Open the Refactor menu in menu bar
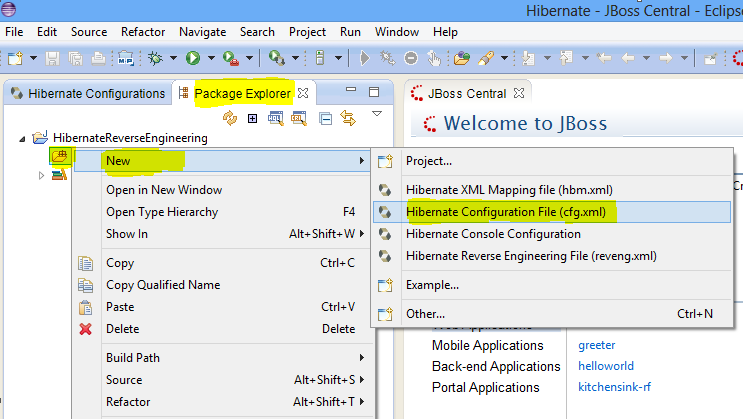Image resolution: width=743 pixels, height=419 pixels. tap(143, 32)
